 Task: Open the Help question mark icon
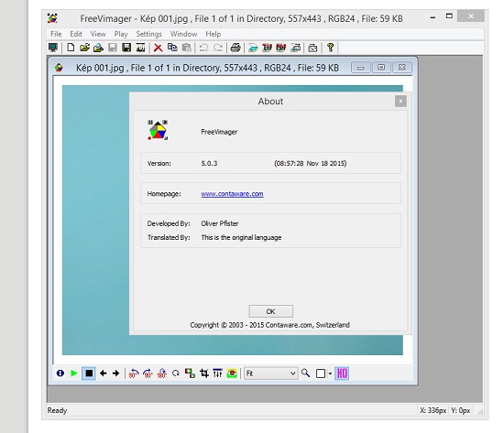[330, 48]
